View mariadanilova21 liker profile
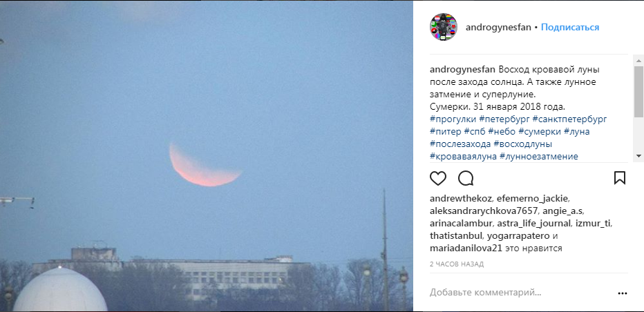 click(466, 248)
